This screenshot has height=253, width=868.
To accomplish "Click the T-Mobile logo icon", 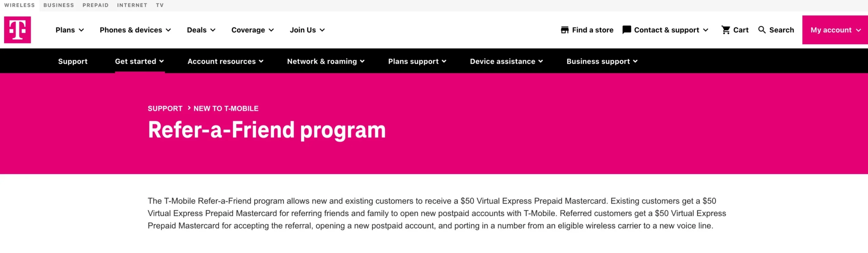I will [17, 30].
